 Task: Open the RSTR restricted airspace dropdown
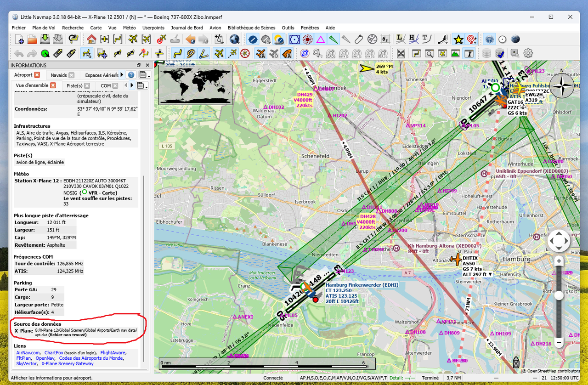(344, 53)
